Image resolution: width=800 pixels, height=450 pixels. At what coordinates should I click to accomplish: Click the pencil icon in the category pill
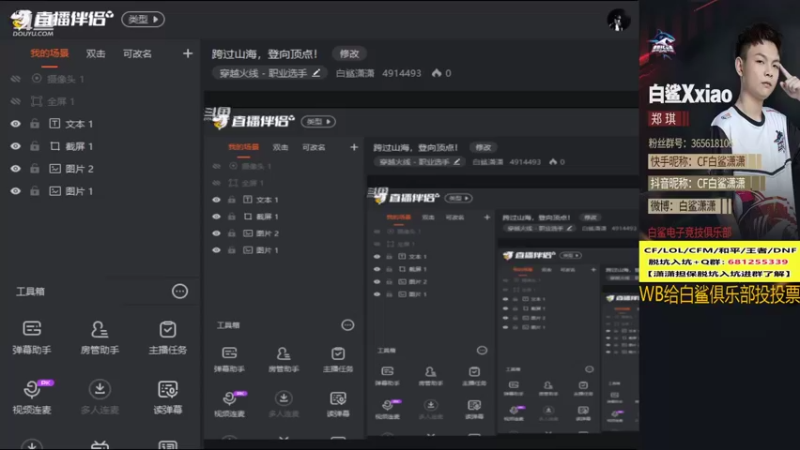tap(316, 73)
